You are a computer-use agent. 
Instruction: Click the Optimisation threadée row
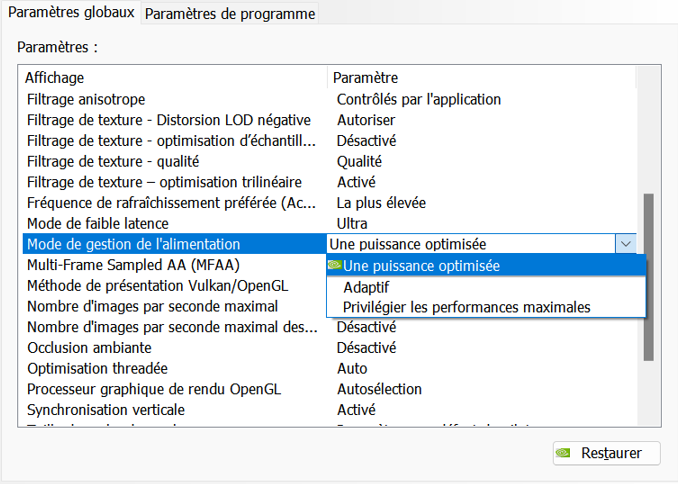pyautogui.click(x=97, y=368)
